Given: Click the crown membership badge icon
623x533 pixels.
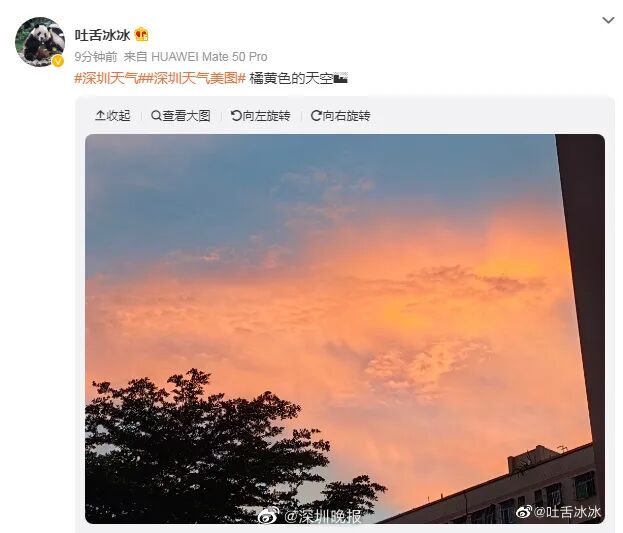Looking at the screenshot, I should 141,35.
